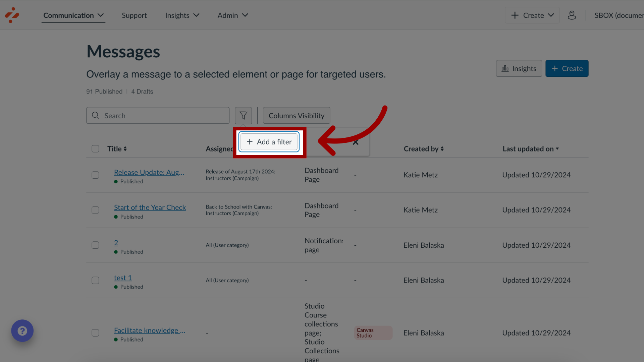The width and height of the screenshot is (644, 362).
Task: Click Back to School with Canvas campaign text
Action: (x=239, y=210)
